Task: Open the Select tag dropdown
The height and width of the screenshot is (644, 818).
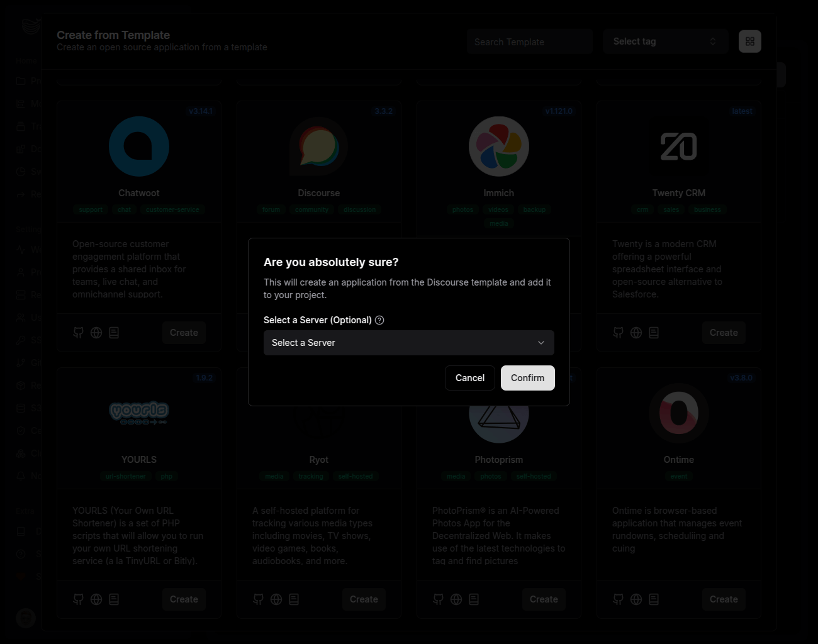Action: point(665,41)
